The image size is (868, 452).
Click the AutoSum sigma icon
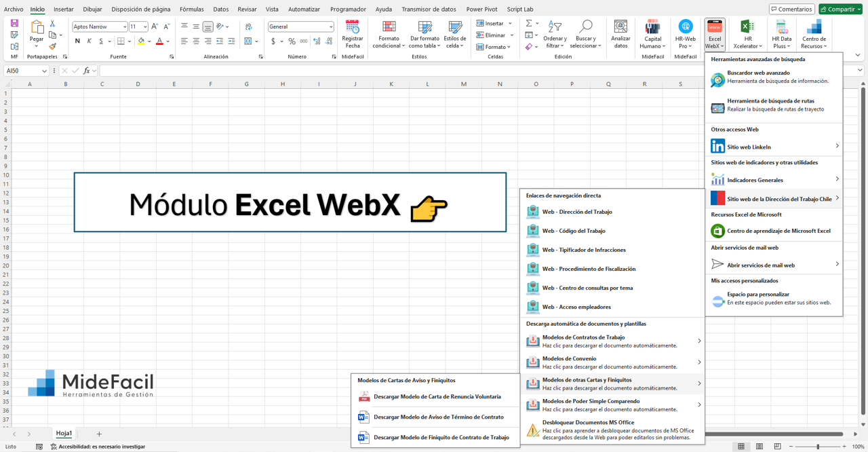529,23
